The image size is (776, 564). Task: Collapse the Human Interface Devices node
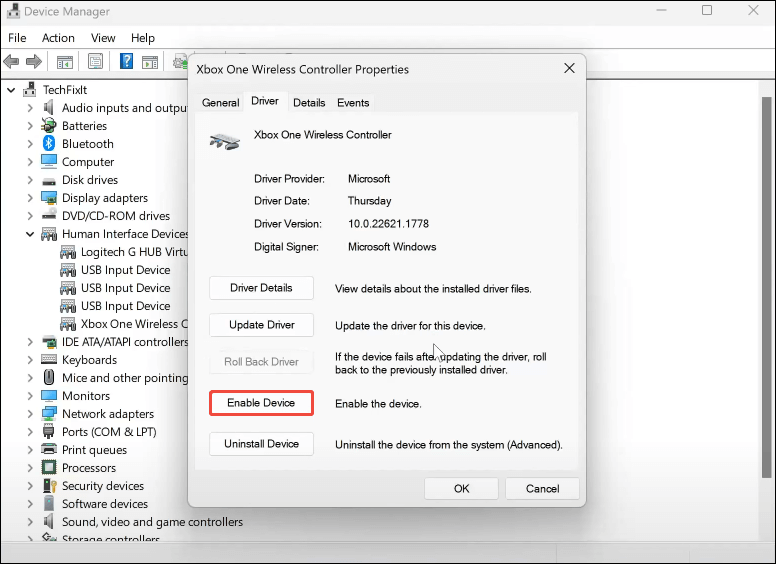point(30,234)
